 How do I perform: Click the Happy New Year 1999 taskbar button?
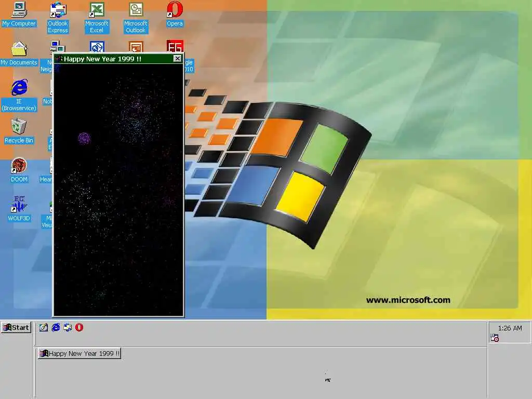[x=79, y=353]
